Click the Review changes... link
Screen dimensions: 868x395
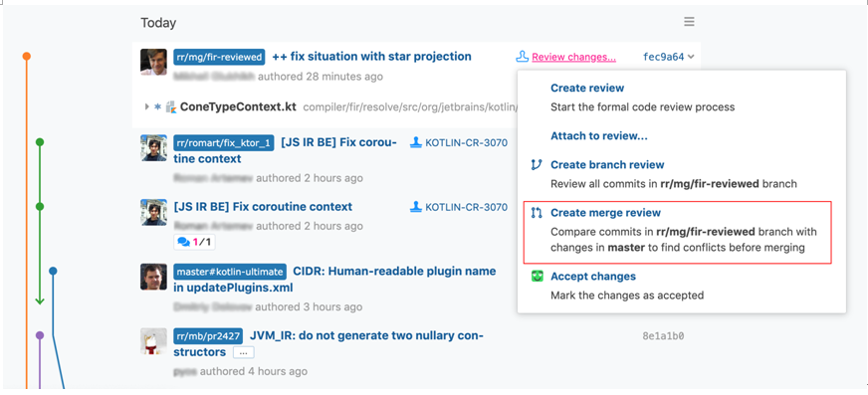click(574, 57)
